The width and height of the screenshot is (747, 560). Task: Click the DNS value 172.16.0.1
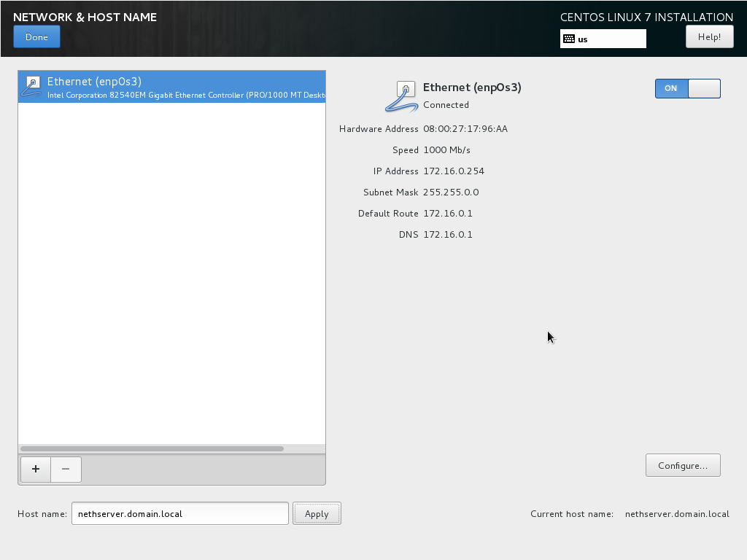pos(448,235)
